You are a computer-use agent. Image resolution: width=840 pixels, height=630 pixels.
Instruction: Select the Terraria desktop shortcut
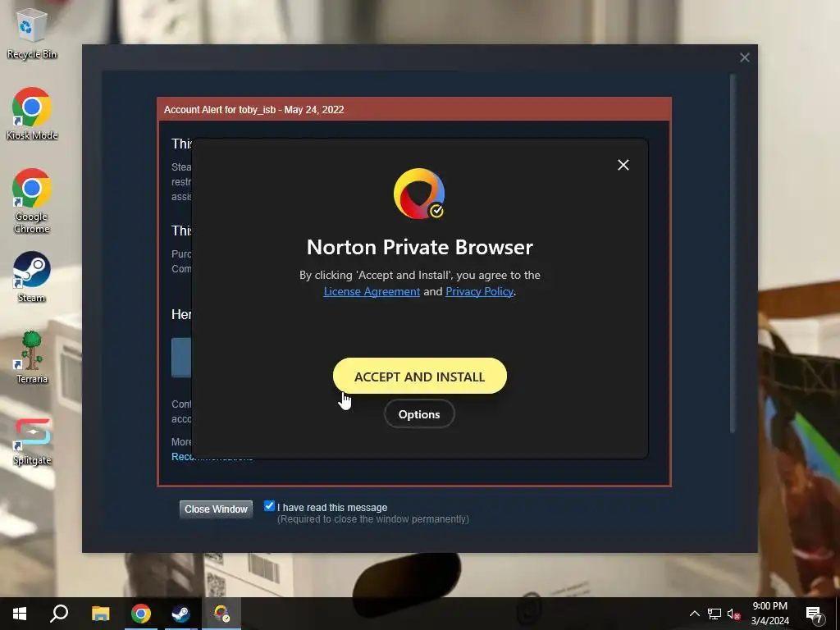pyautogui.click(x=32, y=358)
